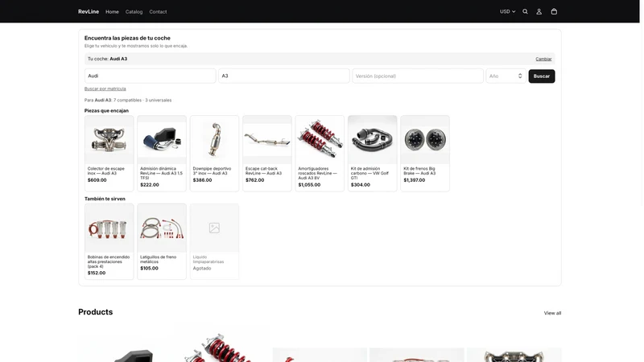Open Kit de frenos Big Brake thumbnail
This screenshot has height=362, width=644.
click(x=425, y=139)
